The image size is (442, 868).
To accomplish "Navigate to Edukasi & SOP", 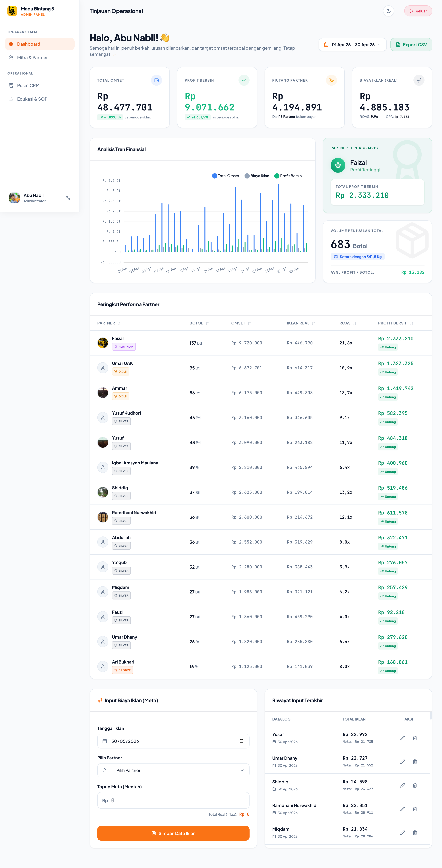I will [40, 99].
